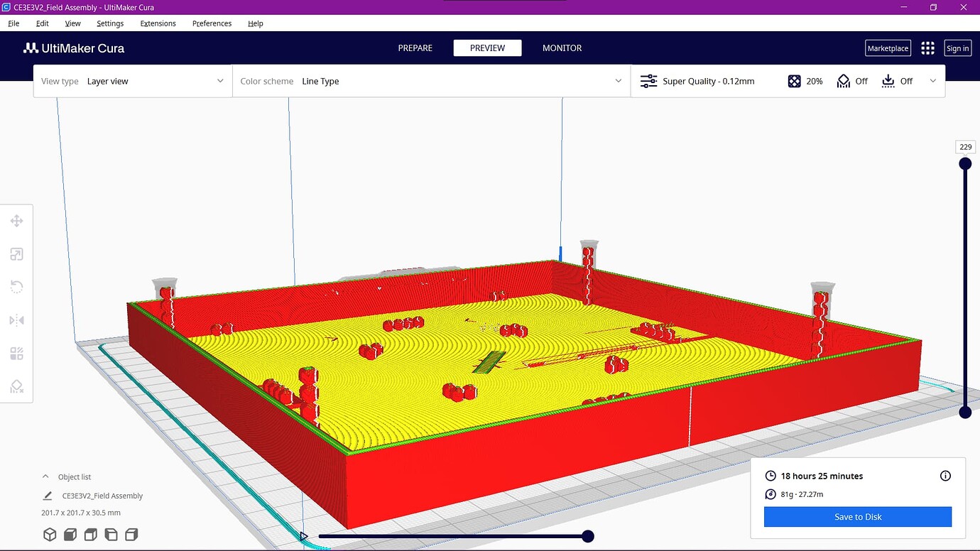Viewport: 980px width, 551px height.
Task: Toggle build plate adhesion from Off
Action: point(896,81)
